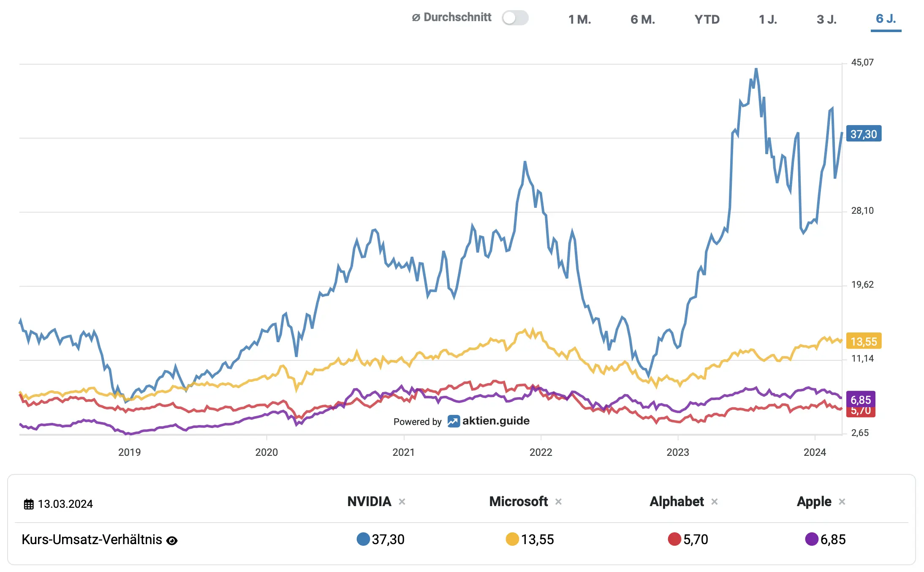The width and height of the screenshot is (924, 572).
Task: Click the Powered by text
Action: point(417,422)
